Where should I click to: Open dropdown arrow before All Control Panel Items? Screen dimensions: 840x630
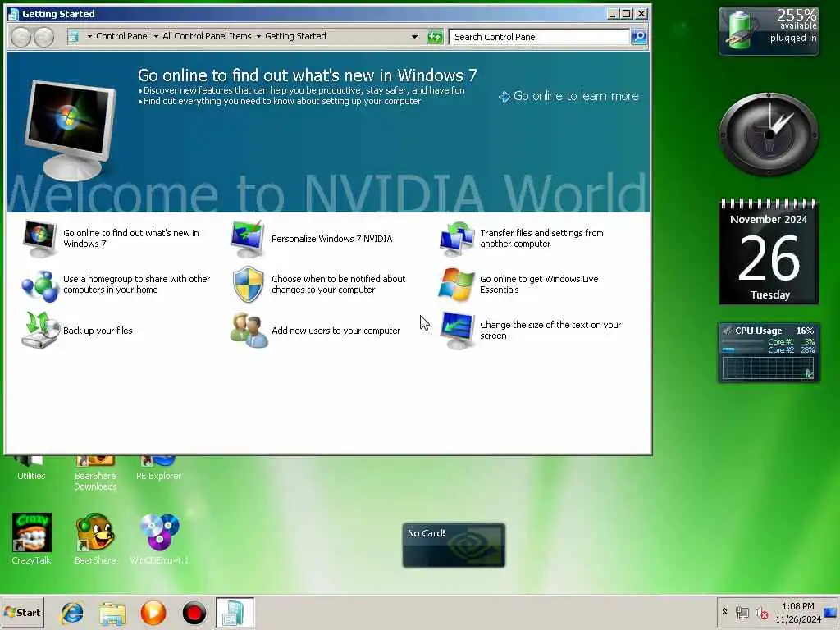[156, 36]
